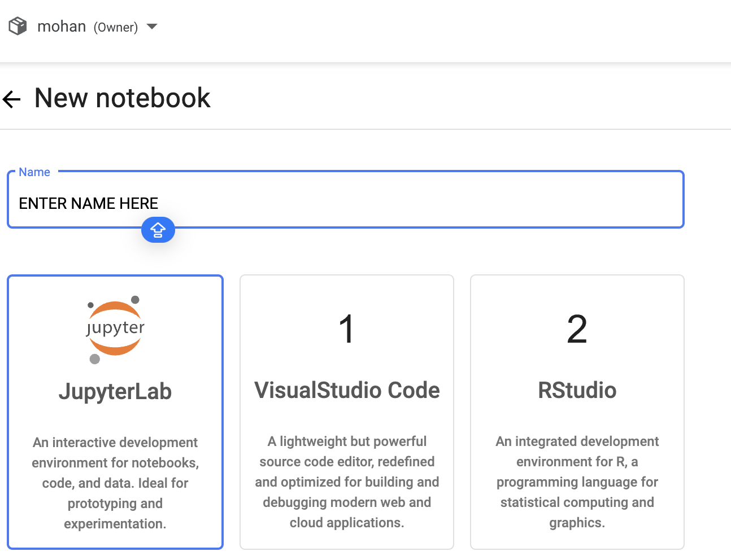This screenshot has width=731, height=560.
Task: Click the VisualStudio Code description text
Action: (x=347, y=482)
